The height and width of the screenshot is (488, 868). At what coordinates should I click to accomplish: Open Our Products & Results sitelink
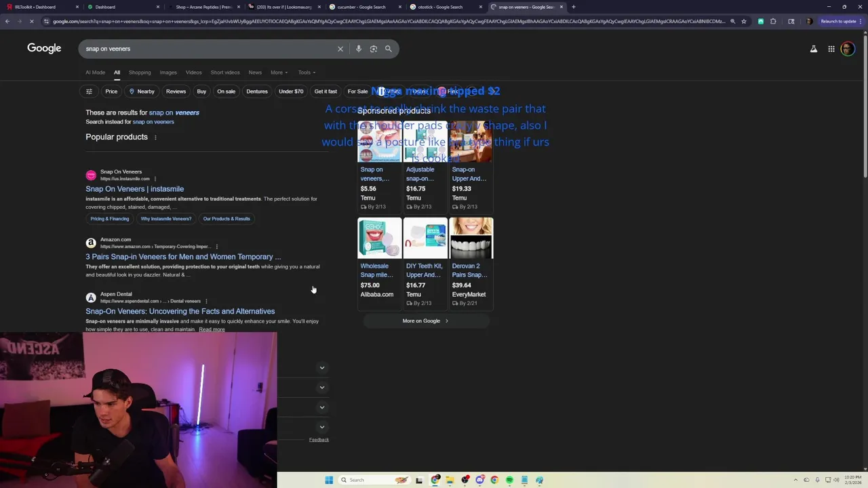[x=226, y=219]
